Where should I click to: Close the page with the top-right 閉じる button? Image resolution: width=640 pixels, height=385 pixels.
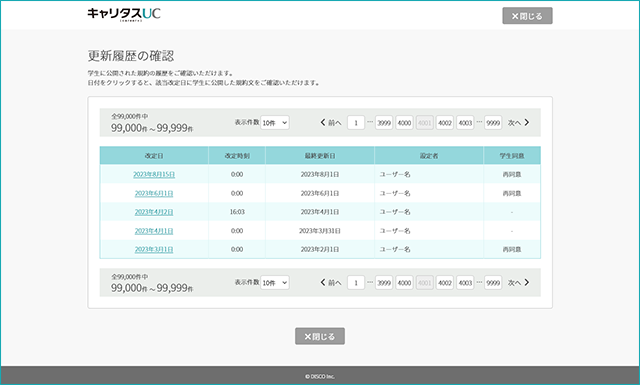527,16
